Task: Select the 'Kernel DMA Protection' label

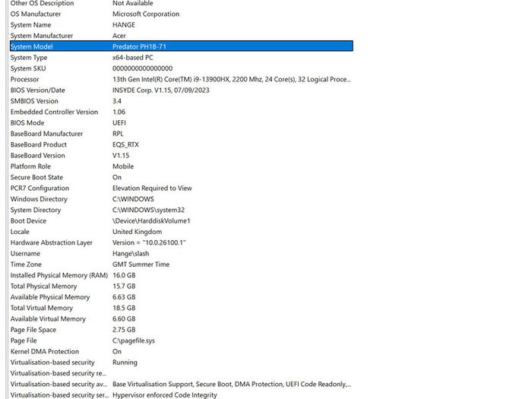Action: pos(45,351)
